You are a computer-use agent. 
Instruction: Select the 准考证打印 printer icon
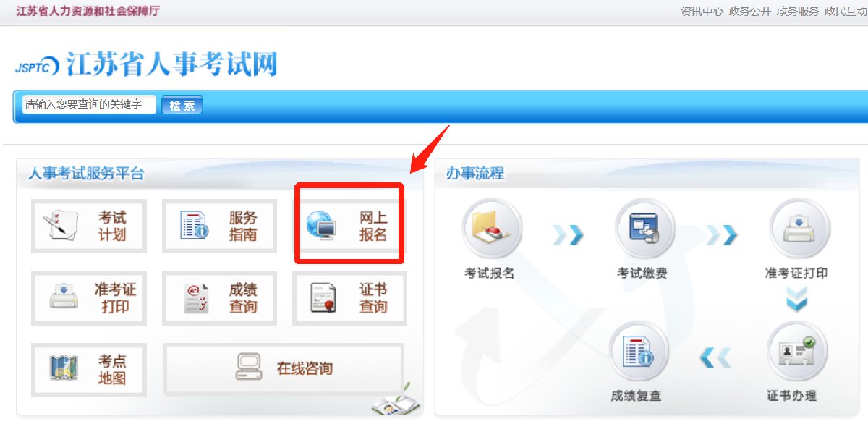click(x=64, y=297)
